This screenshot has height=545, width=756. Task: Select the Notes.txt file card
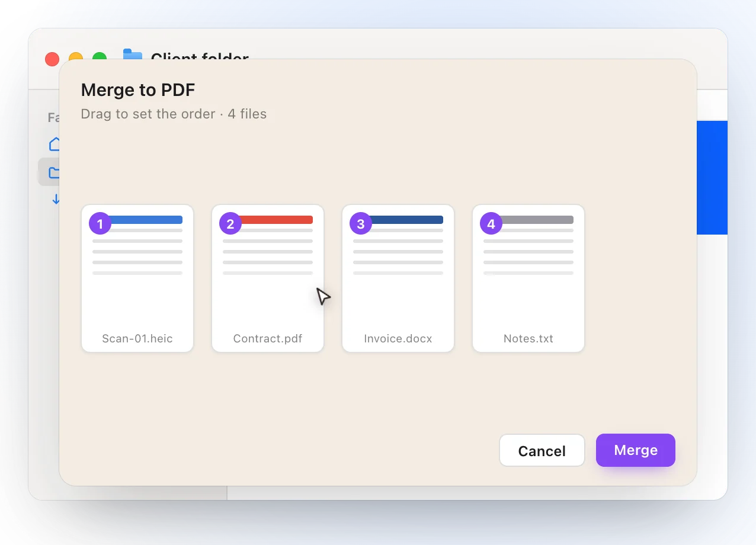point(528,278)
